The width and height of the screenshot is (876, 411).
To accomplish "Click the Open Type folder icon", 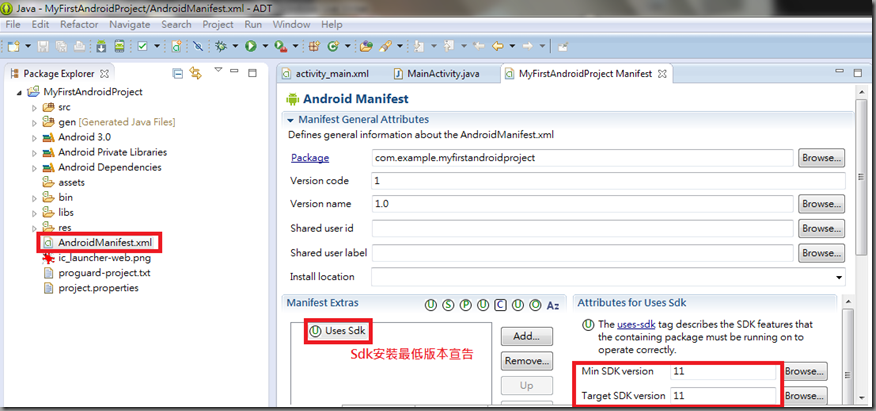I will 366,47.
